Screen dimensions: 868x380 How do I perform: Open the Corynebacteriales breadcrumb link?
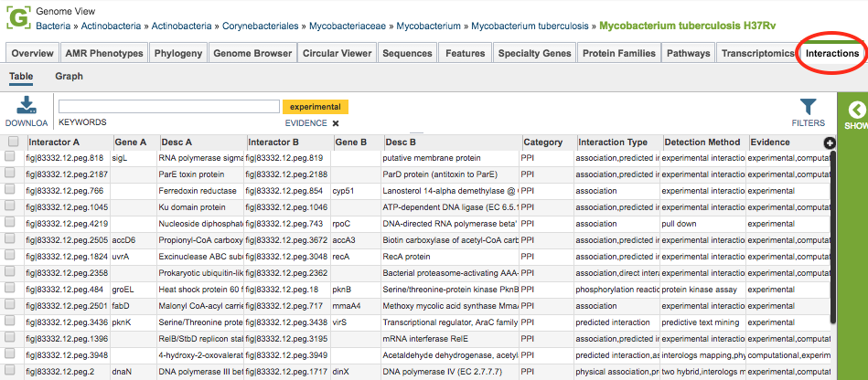260,26
